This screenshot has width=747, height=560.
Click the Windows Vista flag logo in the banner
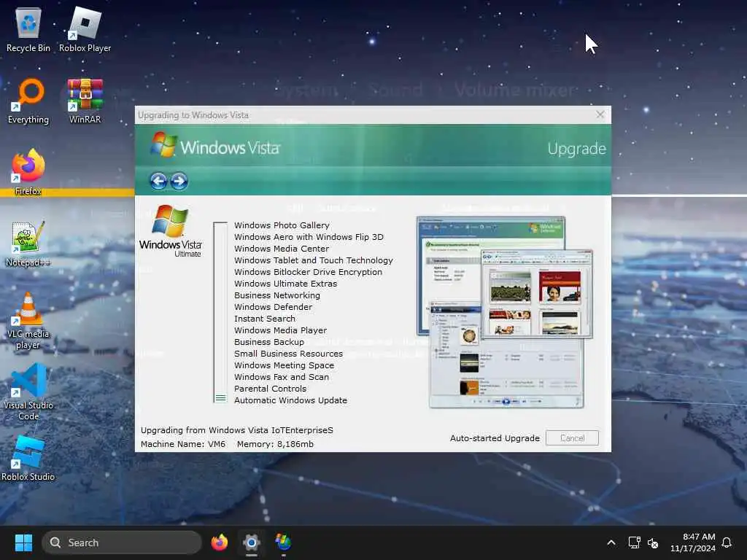click(164, 145)
